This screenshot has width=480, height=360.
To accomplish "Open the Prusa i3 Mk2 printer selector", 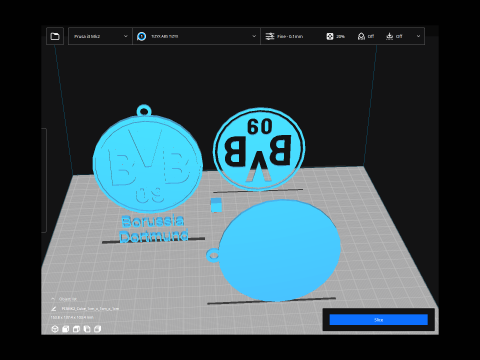I will [100, 36].
